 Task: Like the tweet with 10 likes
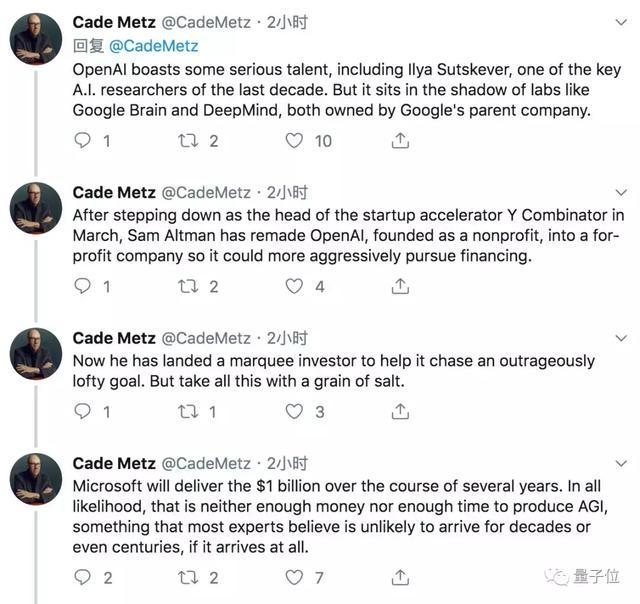point(294,141)
